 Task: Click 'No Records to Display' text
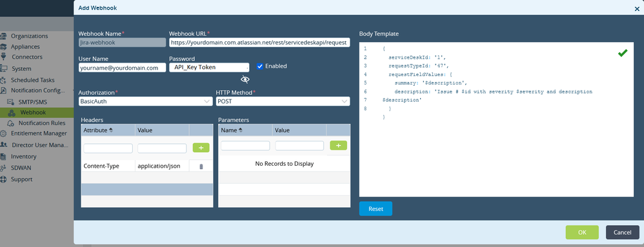pyautogui.click(x=284, y=164)
